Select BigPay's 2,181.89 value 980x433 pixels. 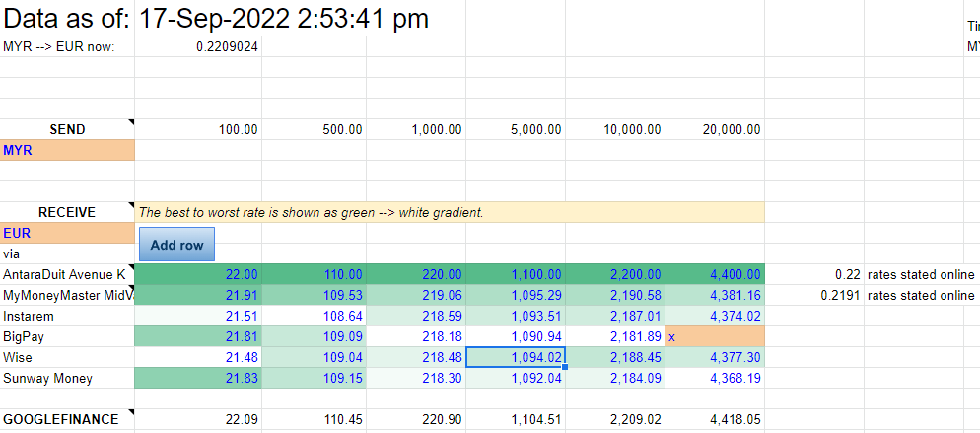click(615, 336)
